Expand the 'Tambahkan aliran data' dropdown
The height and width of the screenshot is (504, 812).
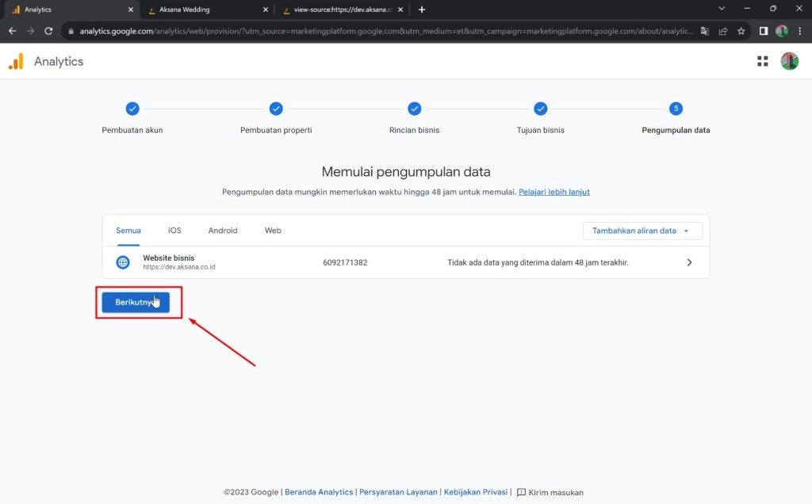coord(642,231)
